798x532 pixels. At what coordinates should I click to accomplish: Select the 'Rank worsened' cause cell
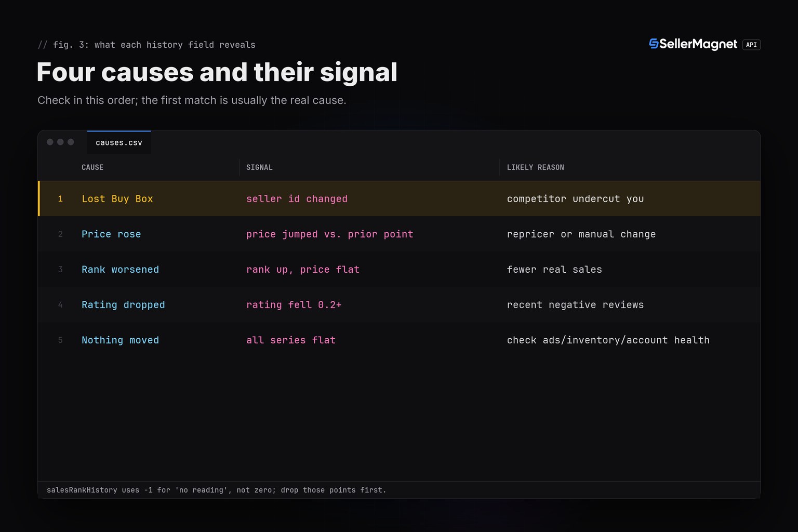[121, 270]
